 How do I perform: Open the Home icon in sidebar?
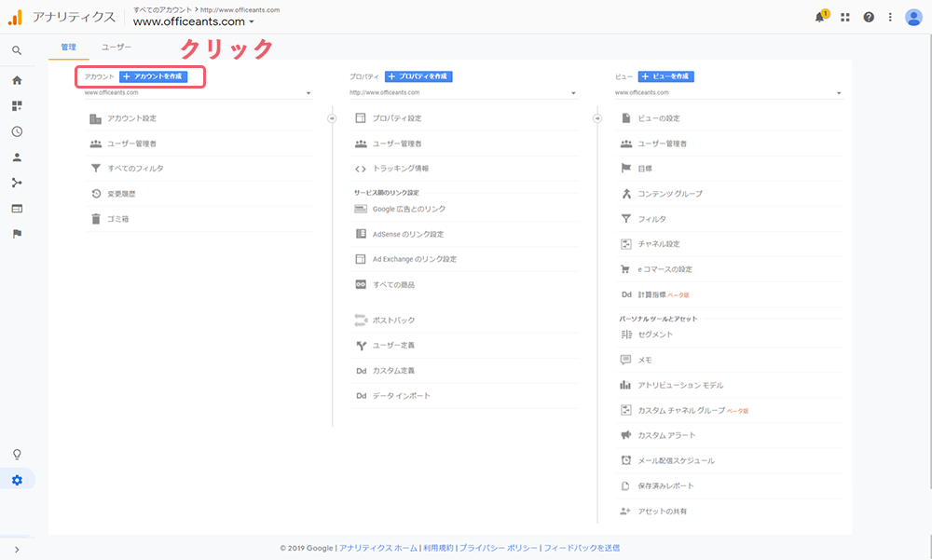point(17,80)
